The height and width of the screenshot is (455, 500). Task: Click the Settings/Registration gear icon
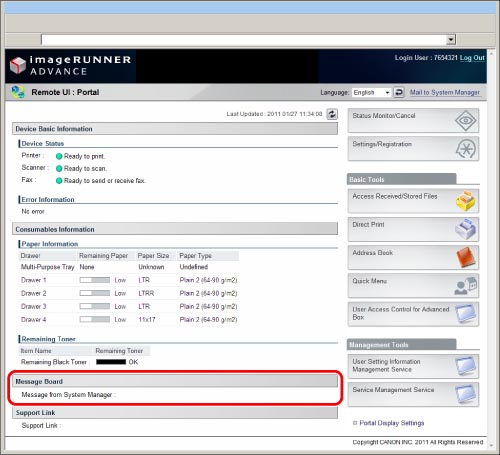point(466,149)
